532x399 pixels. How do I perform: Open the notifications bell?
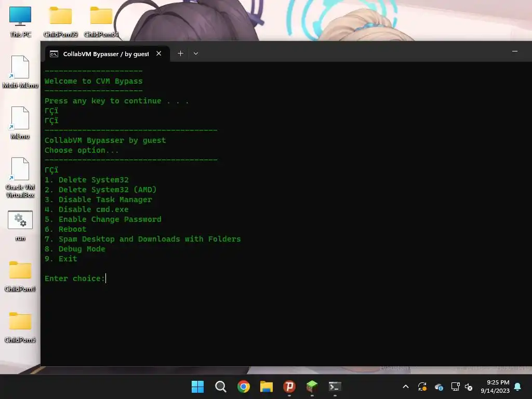(x=517, y=387)
